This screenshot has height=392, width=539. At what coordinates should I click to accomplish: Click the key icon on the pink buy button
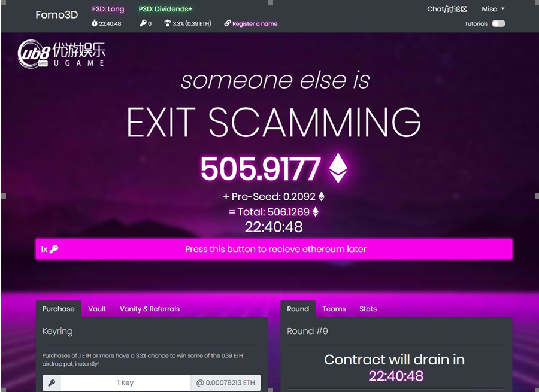54,249
